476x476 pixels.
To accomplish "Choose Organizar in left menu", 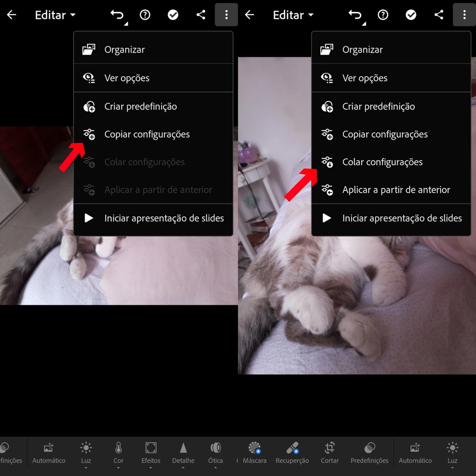I will (153, 49).
